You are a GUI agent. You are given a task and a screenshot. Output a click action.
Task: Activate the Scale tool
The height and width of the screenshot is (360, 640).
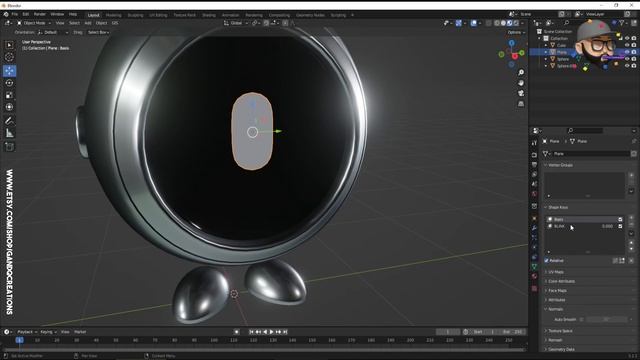pos(9,95)
